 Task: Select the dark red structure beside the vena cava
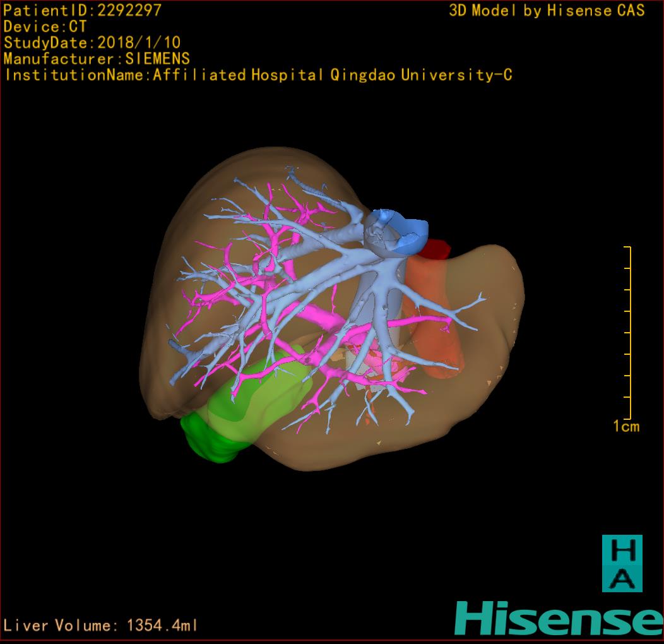(x=436, y=249)
